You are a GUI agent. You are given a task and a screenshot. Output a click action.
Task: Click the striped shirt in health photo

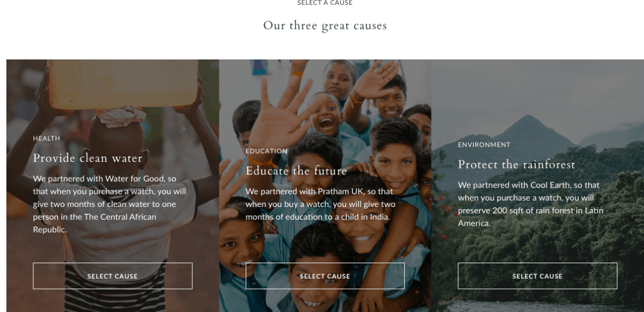115,292
